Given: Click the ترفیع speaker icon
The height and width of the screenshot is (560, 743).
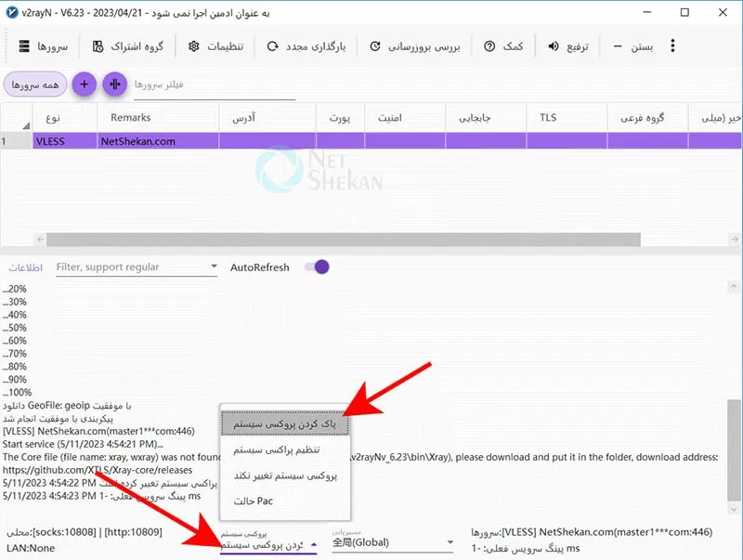Looking at the screenshot, I should coord(554,46).
